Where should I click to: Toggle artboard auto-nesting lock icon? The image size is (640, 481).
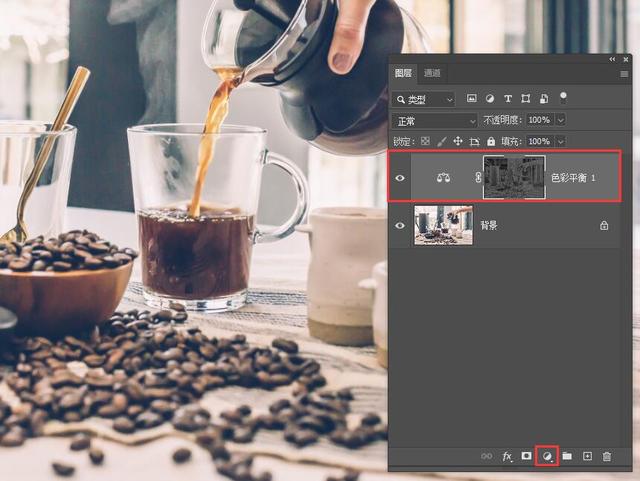pos(474,142)
